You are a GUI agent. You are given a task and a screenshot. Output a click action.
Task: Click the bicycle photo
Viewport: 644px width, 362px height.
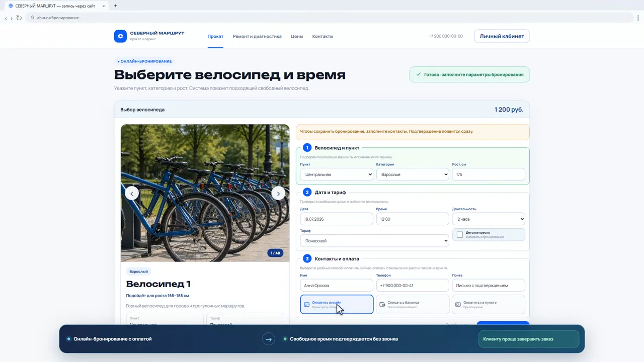click(205, 193)
